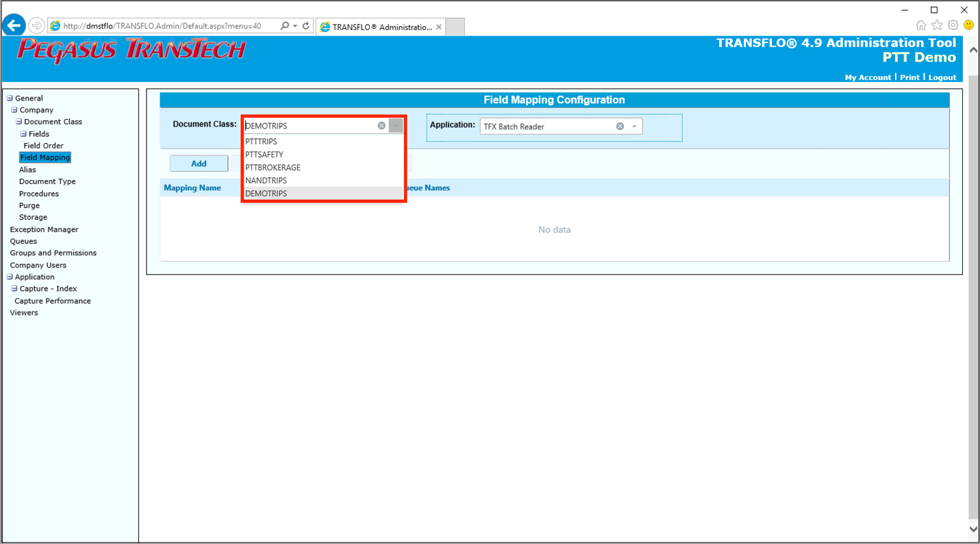The image size is (980, 544).
Task: Choose NANDTRIPS in the document class list
Action: [266, 181]
